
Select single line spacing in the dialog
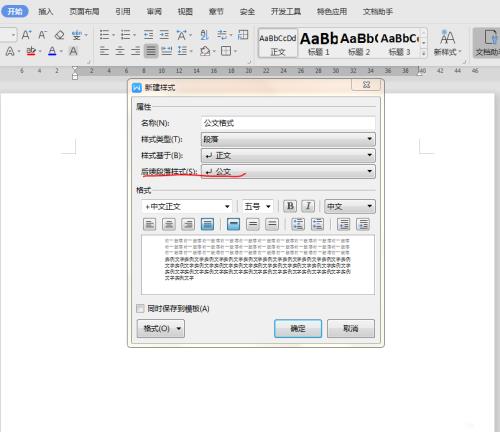pyautogui.click(x=233, y=224)
